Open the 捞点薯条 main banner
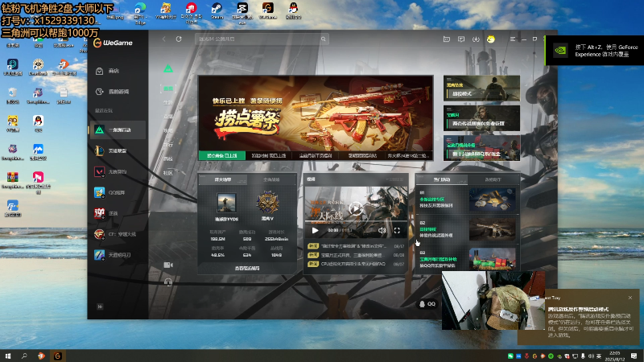This screenshot has height=362, width=644. tap(316, 113)
